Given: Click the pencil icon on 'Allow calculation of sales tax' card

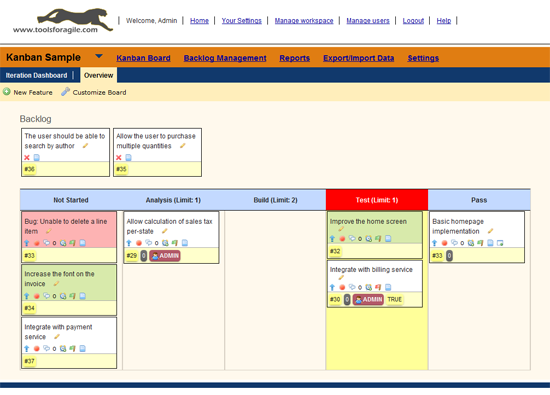Looking at the screenshot, I should pyautogui.click(x=165, y=231).
